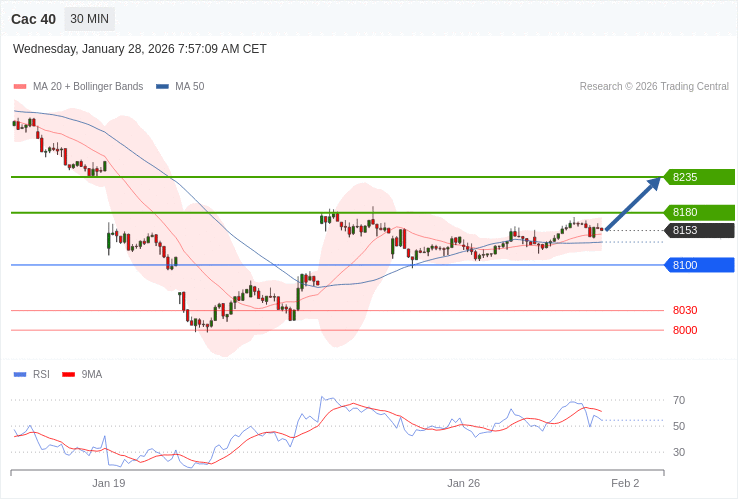Viewport: 738px width, 500px height.
Task: Click the Research © 2026 Trading Central credit
Action: 654,87
